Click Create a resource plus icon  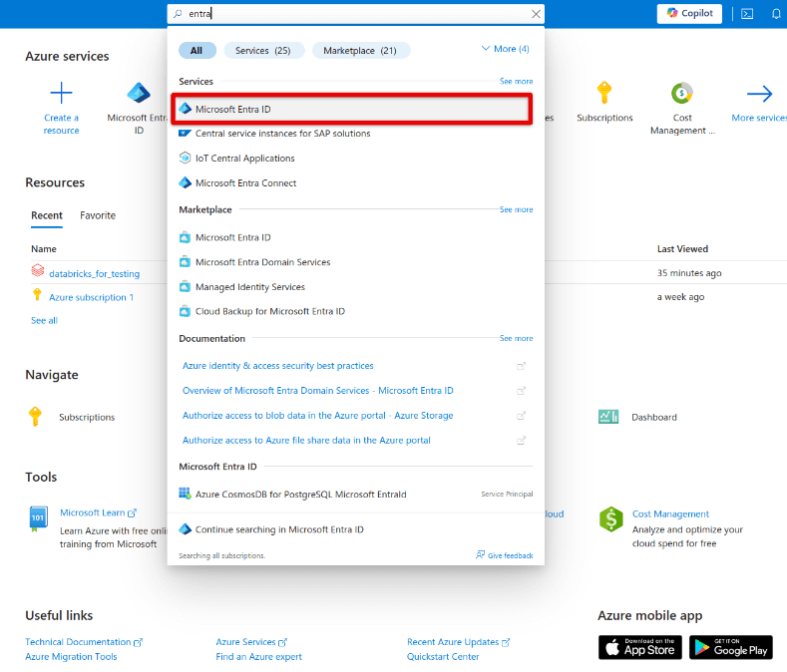coord(61,94)
